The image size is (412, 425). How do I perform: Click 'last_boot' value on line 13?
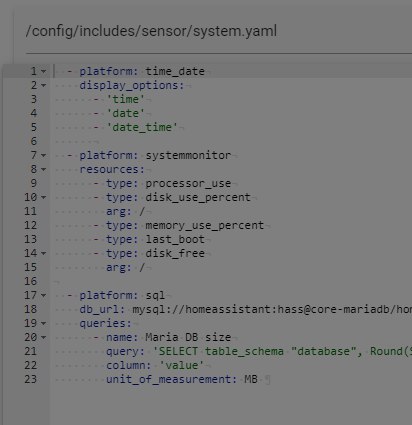point(175,239)
